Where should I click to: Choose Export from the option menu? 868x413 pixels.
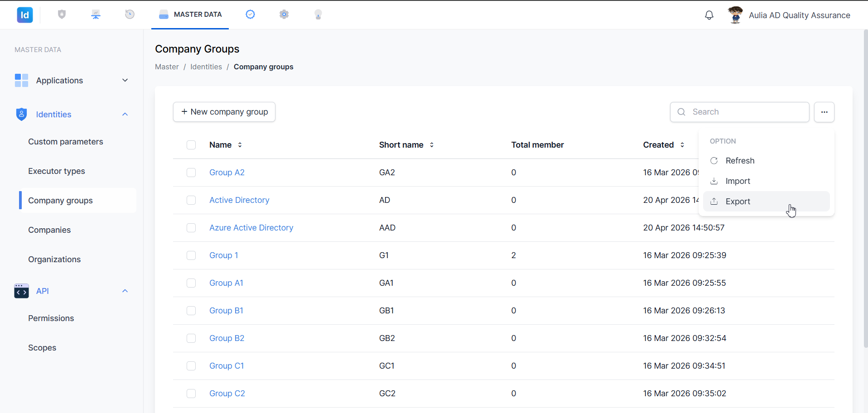coord(767,202)
